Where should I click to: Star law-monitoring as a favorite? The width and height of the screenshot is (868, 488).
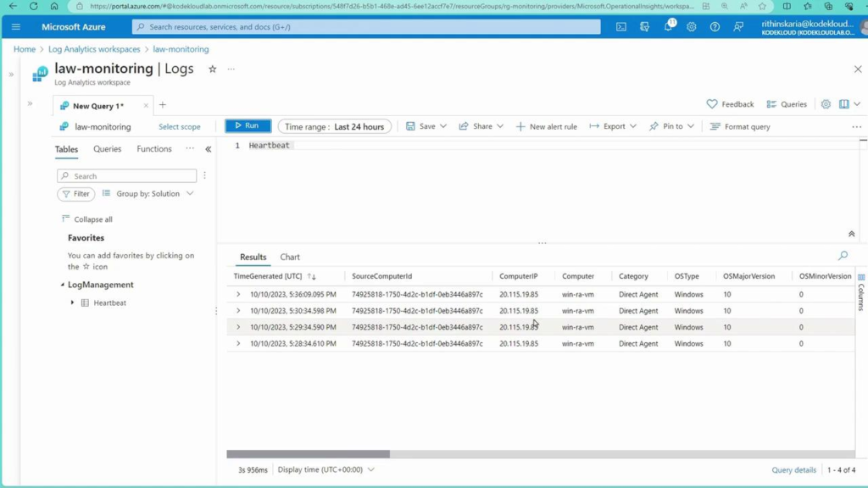tap(211, 69)
